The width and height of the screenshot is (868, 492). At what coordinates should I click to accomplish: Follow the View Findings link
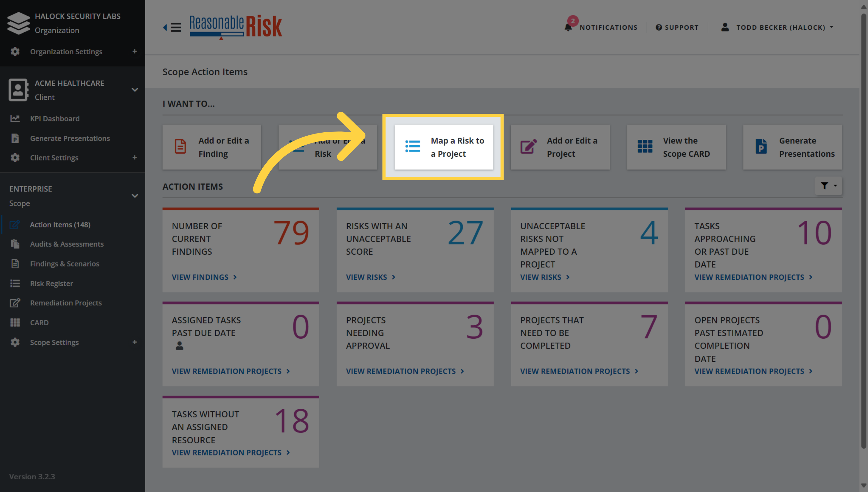point(204,277)
